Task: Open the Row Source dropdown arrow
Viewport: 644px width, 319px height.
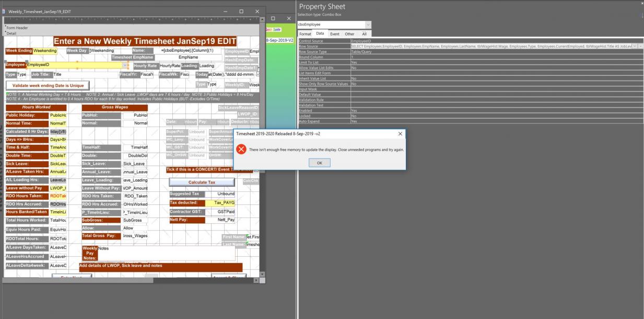Action: click(x=635, y=46)
